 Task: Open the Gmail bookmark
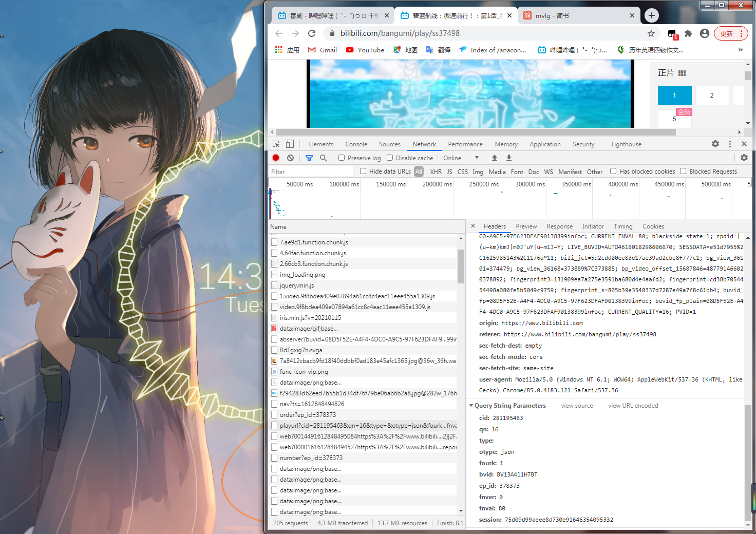[322, 50]
